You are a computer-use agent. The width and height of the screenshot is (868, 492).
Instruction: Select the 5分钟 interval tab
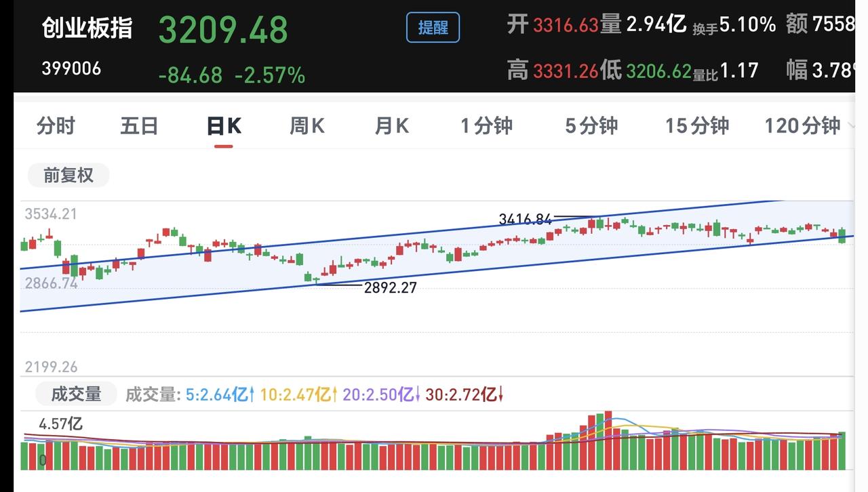590,126
